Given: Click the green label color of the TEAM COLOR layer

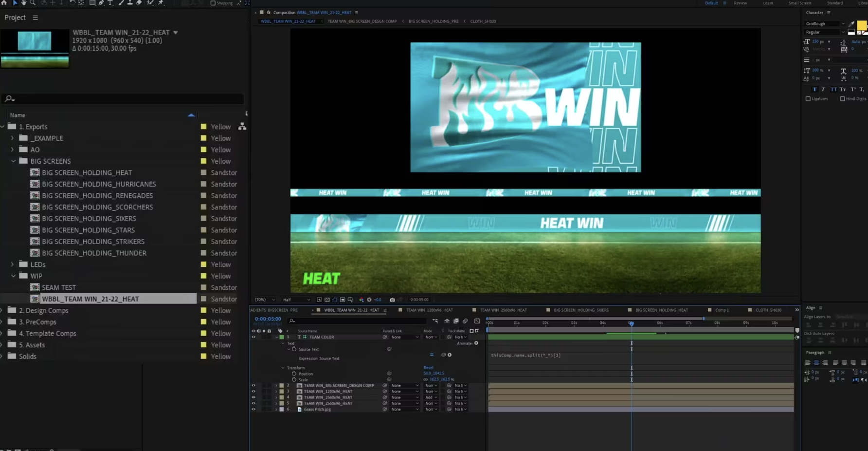Looking at the screenshot, I should click(x=281, y=337).
